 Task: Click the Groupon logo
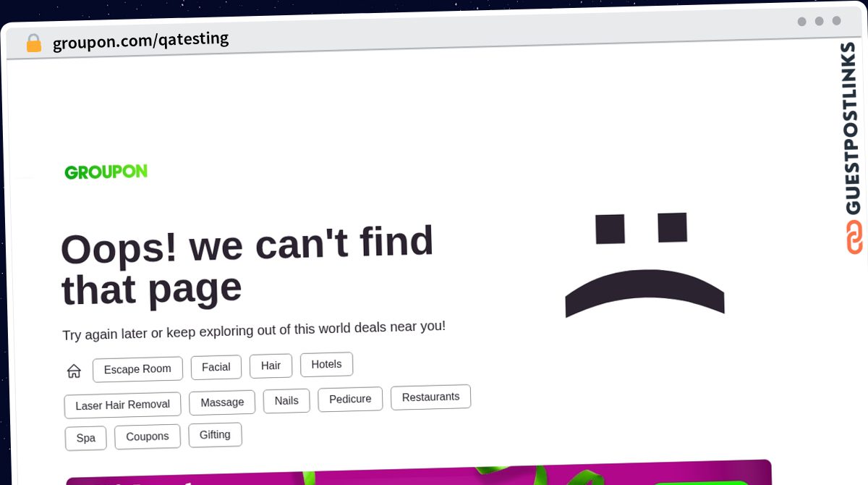tap(106, 172)
